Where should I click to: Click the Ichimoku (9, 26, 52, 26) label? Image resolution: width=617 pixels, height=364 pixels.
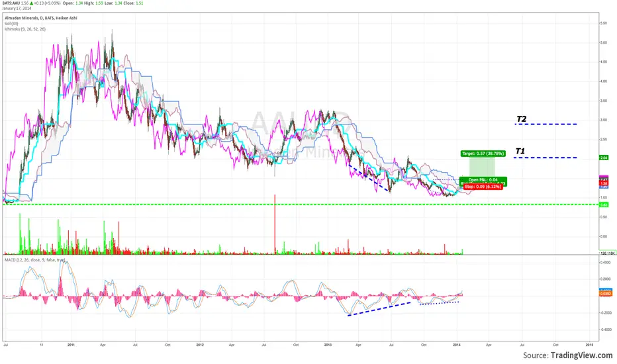[x=24, y=29]
